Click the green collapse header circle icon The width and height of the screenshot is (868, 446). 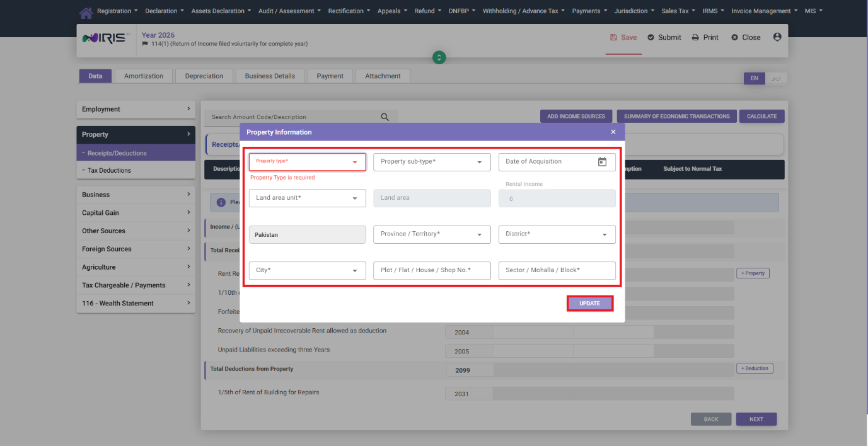[439, 57]
